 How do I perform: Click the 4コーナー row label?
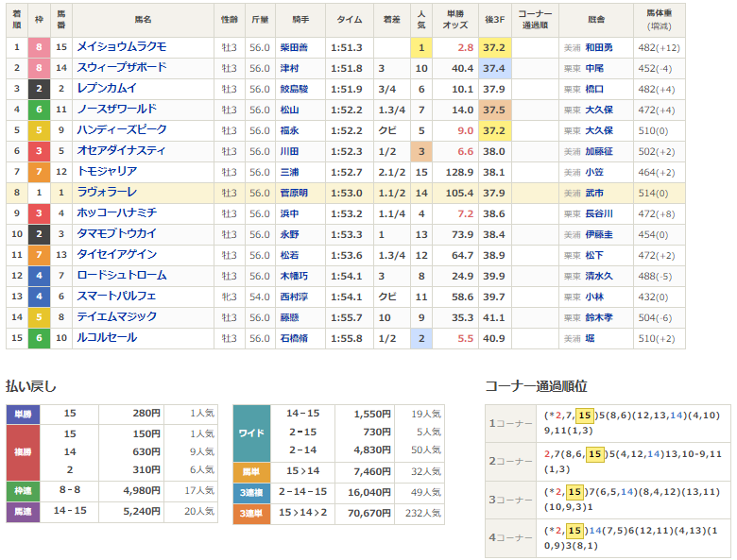510,537
